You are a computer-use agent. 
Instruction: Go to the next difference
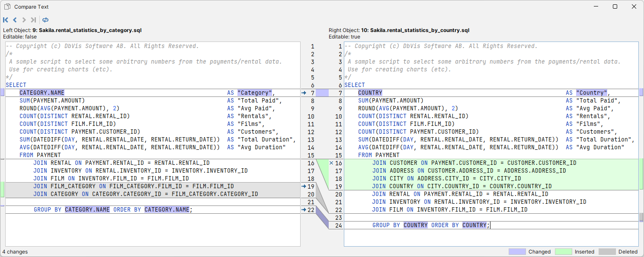pos(24,20)
